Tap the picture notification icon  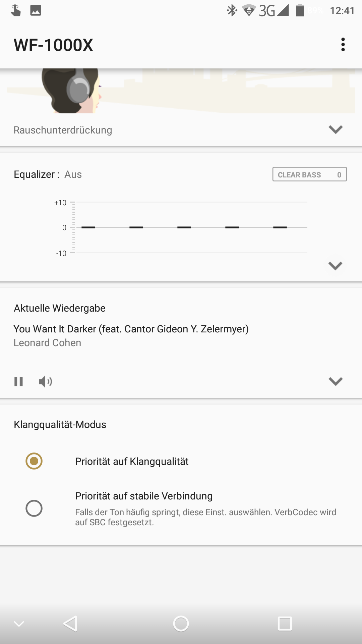coord(36,10)
